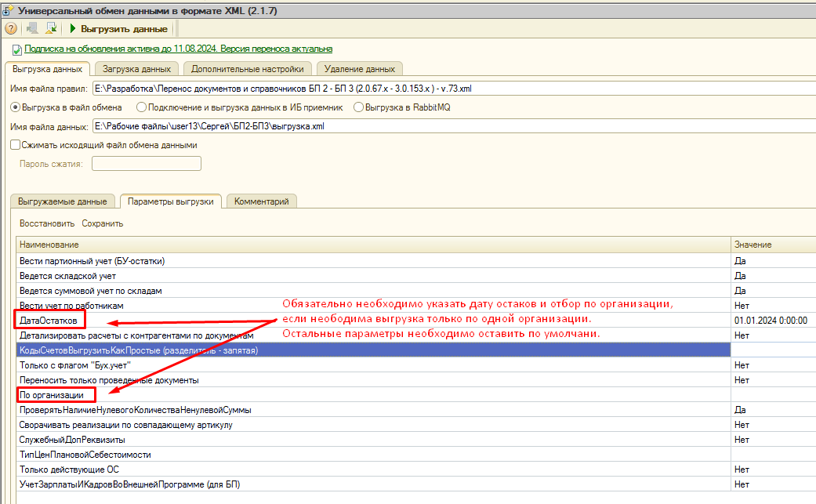Run export with Выгрузить данные button
Viewport: 816px width, 504px height.
118,29
